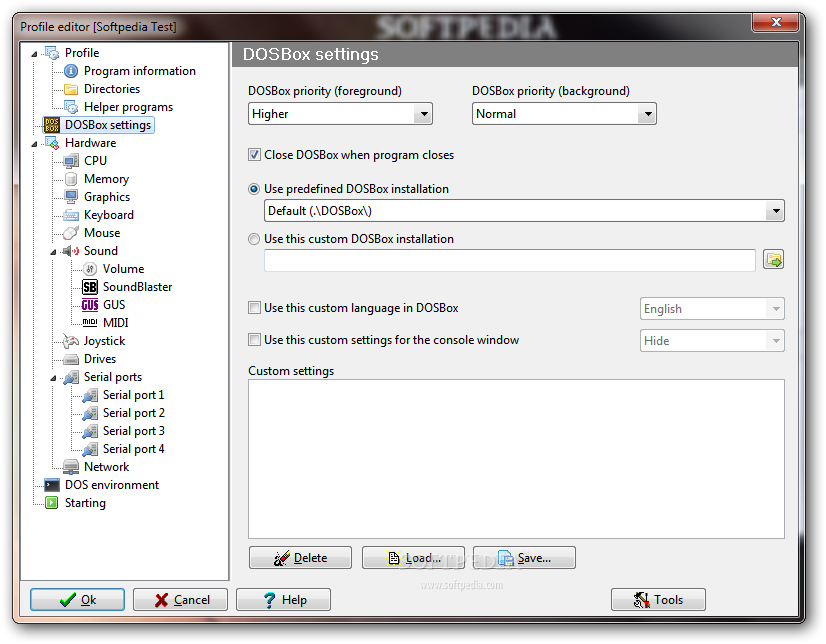
Task: Uncheck Close DOSBox when program closes
Action: pos(254,155)
